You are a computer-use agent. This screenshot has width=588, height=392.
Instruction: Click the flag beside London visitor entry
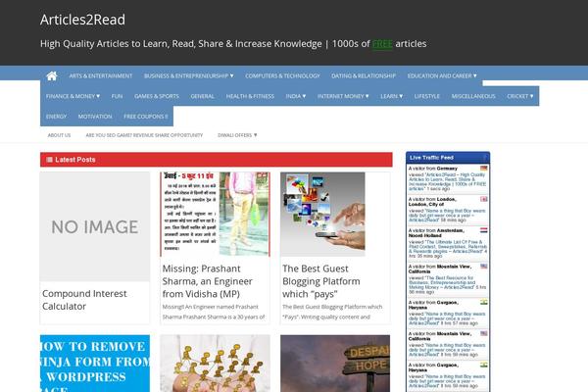click(484, 199)
